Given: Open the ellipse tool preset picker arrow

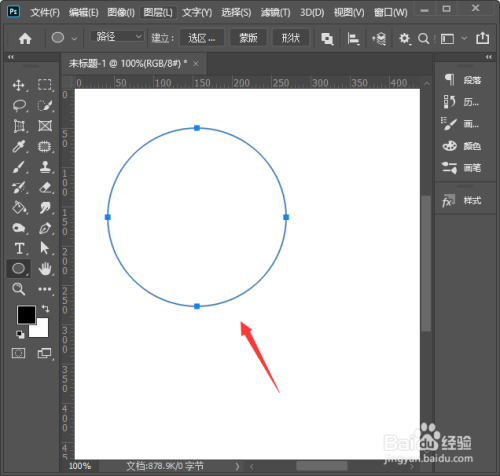Looking at the screenshot, I should (x=74, y=39).
